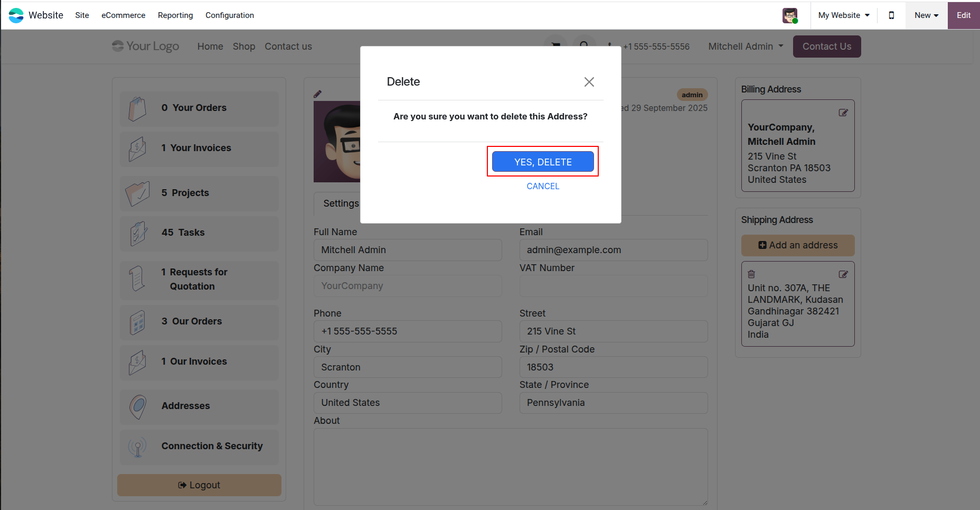Image resolution: width=980 pixels, height=510 pixels.
Task: Click the VAT Number field
Action: tap(614, 286)
